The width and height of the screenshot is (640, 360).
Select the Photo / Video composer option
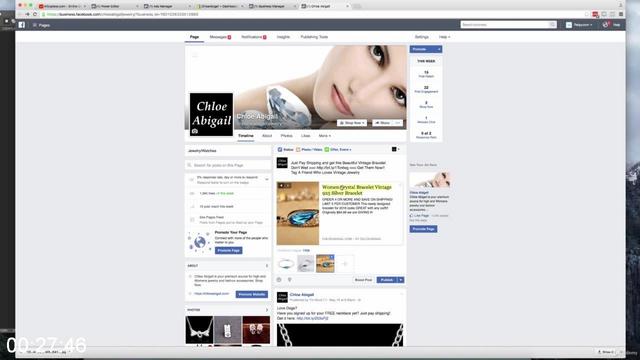pyautogui.click(x=309, y=150)
